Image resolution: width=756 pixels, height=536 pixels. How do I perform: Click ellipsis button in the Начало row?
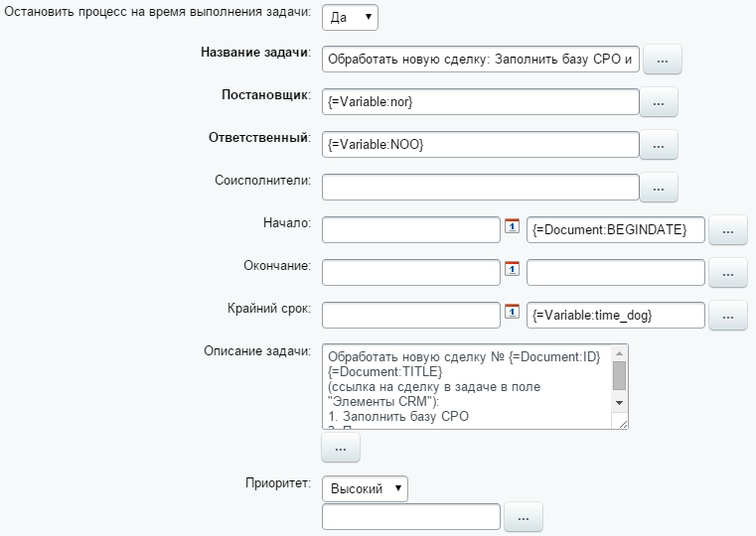coord(727,230)
